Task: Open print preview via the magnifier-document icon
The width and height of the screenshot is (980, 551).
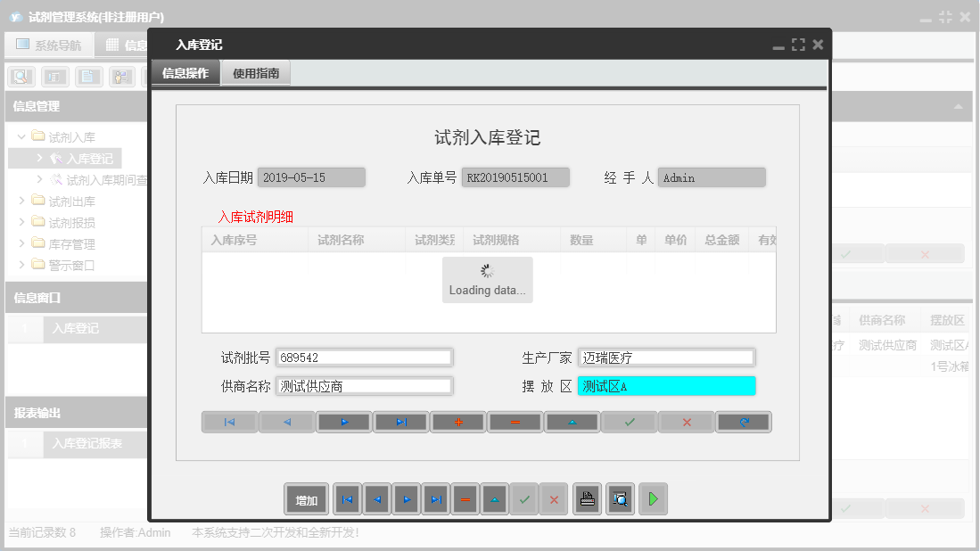Action: (x=620, y=499)
